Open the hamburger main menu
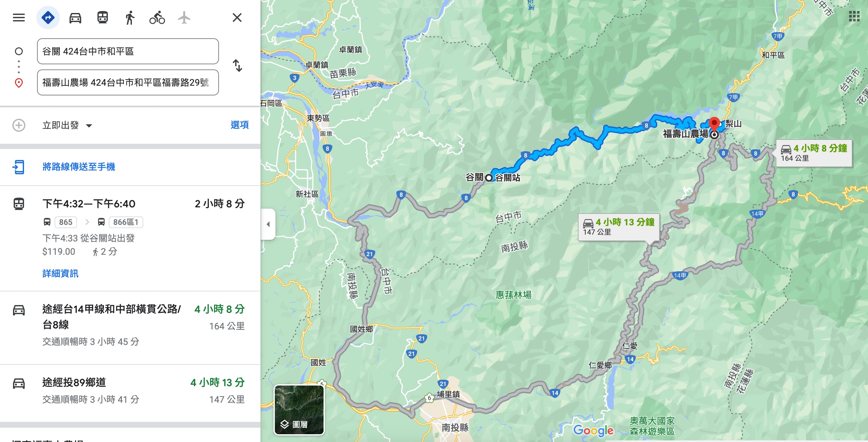Viewport: 868px width, 442px height. [x=19, y=18]
